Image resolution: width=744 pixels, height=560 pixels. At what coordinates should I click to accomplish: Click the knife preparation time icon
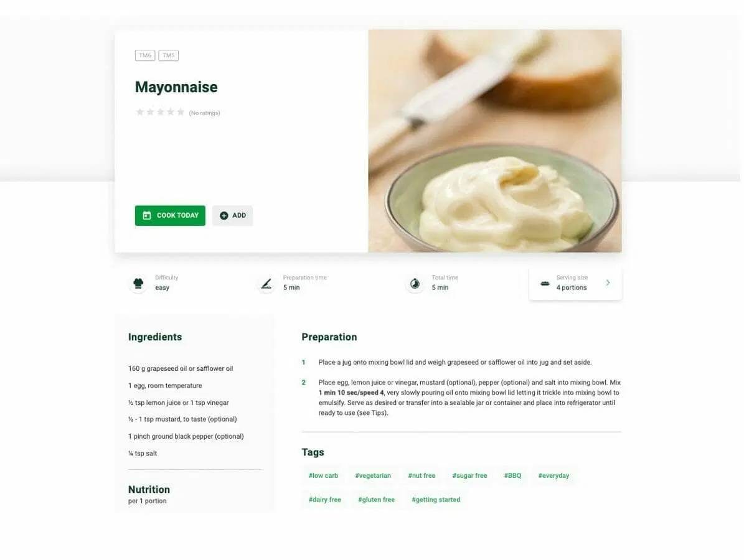266,284
